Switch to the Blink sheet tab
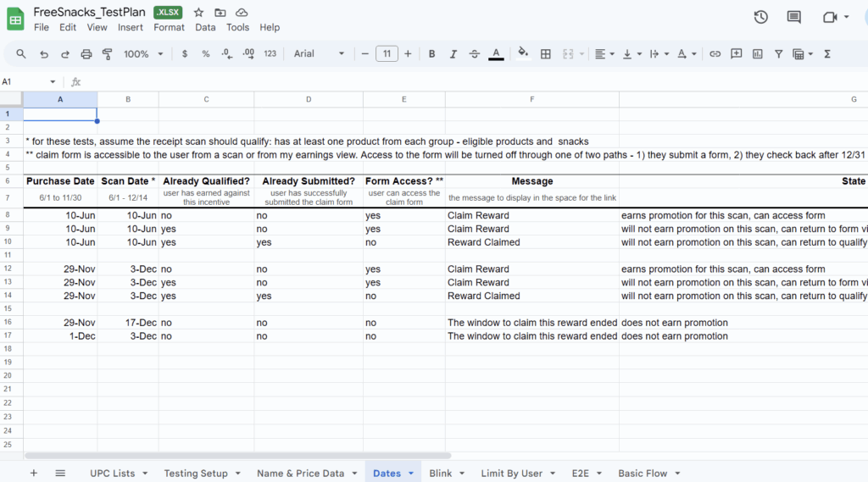This screenshot has height=482, width=868. point(441,474)
